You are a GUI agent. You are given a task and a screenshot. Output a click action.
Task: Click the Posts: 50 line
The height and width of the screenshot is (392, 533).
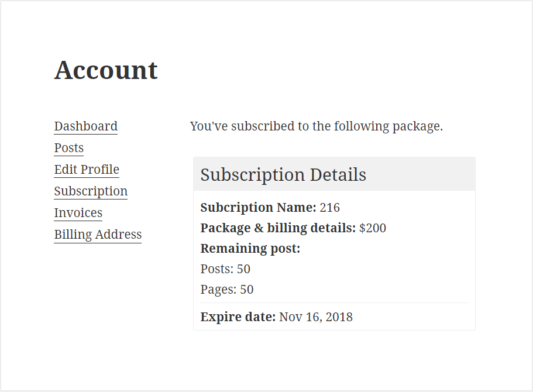pos(225,269)
